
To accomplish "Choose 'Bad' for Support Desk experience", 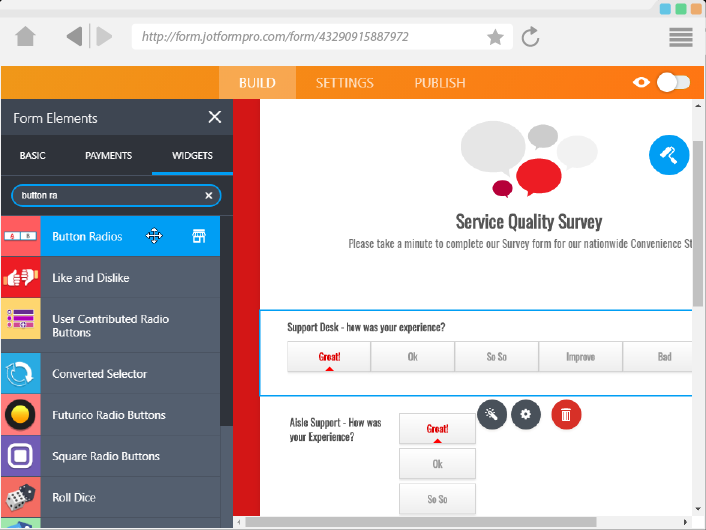I will [x=664, y=357].
